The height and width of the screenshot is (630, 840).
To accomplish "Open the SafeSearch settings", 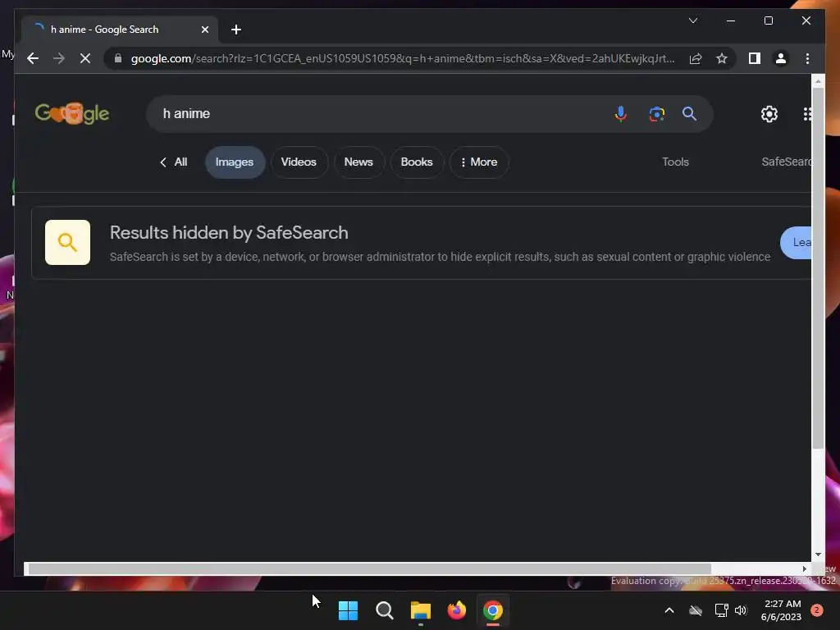I will (787, 162).
